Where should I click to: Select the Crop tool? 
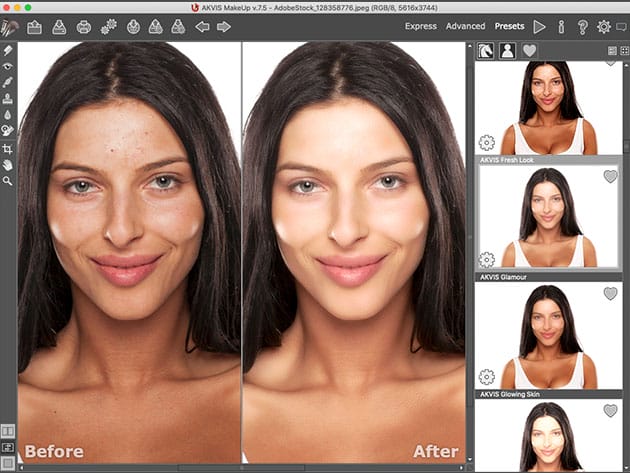click(8, 148)
